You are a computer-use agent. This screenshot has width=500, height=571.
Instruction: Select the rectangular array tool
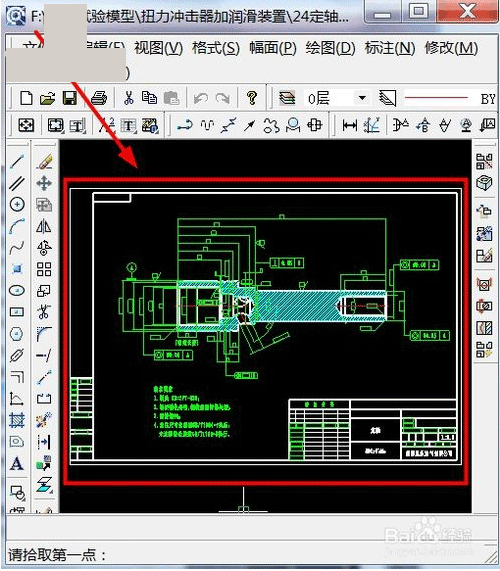pos(44,269)
